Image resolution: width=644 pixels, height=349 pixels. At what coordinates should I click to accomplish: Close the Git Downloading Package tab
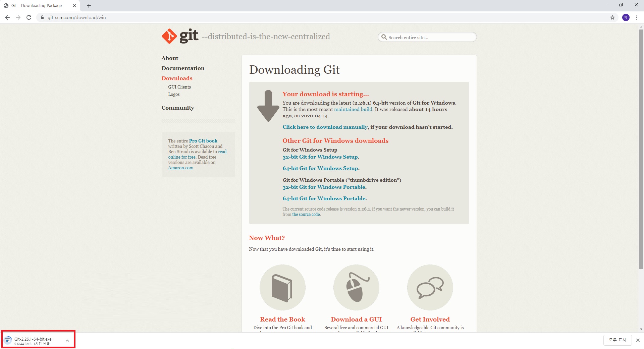click(x=74, y=6)
